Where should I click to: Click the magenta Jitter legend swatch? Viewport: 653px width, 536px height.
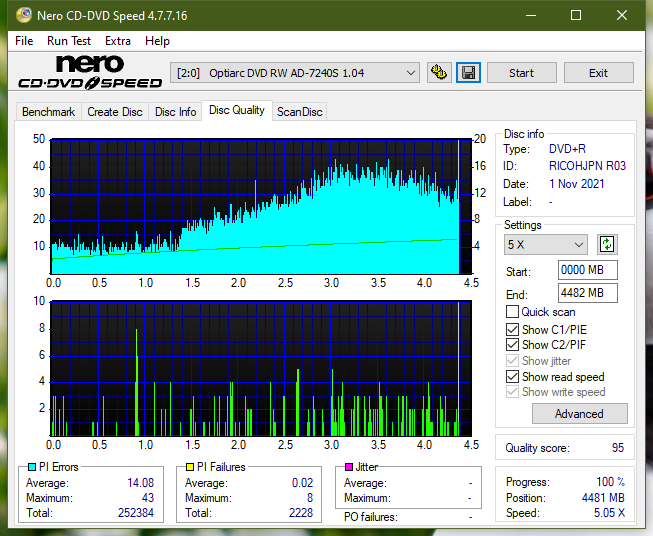click(x=349, y=467)
